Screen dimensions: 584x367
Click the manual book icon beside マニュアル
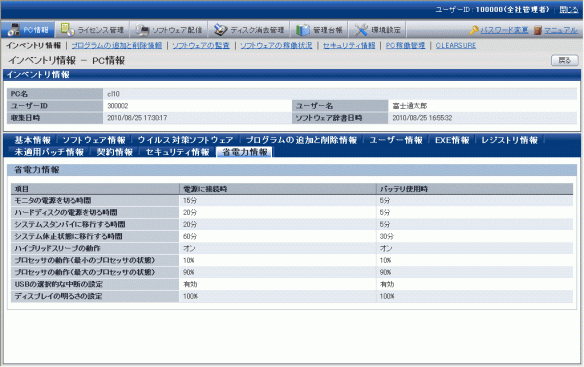(537, 30)
